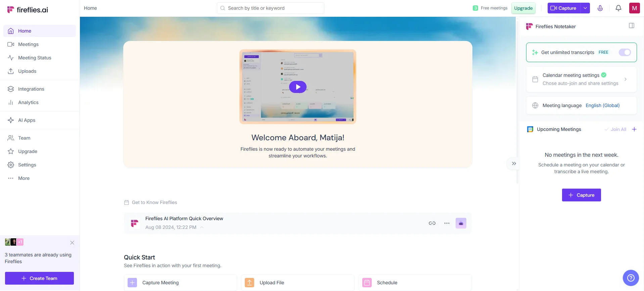Open AI Apps page
The width and height of the screenshot is (644, 291).
click(40, 120)
